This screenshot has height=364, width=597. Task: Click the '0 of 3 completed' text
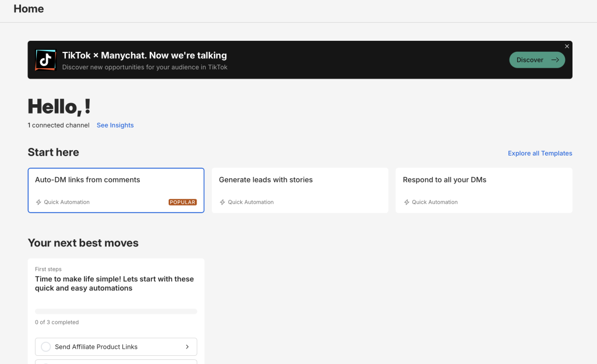coord(57,322)
